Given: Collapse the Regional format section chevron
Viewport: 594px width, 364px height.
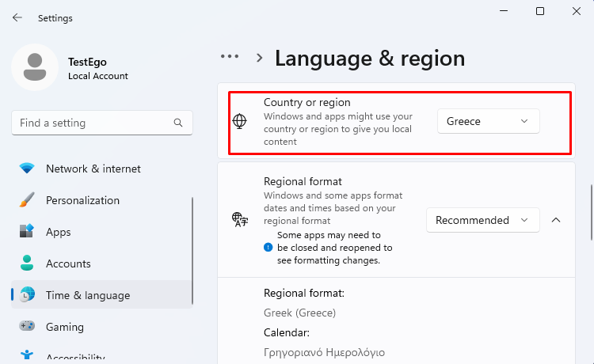Looking at the screenshot, I should [556, 220].
